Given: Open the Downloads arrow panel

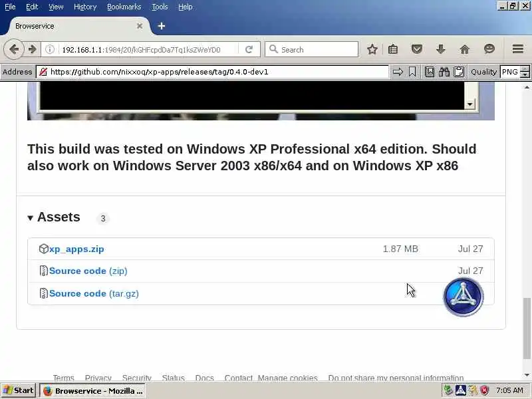Looking at the screenshot, I should coord(440,49).
